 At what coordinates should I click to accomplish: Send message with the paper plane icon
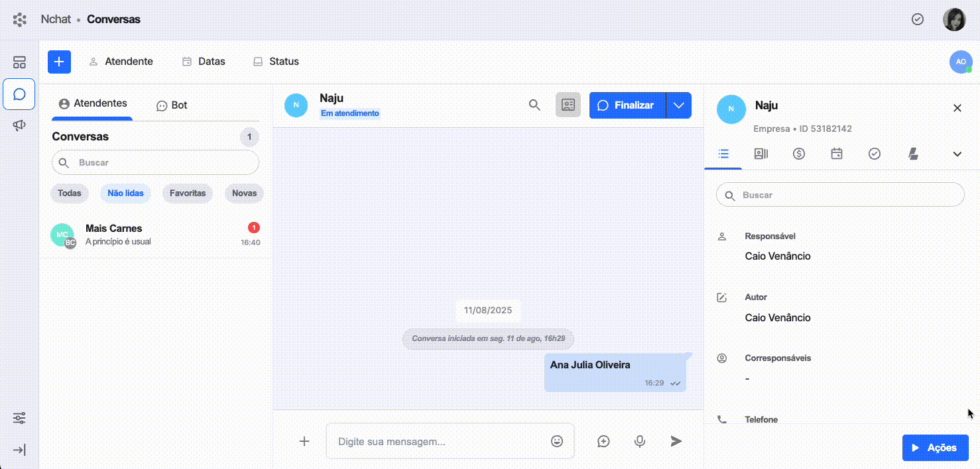(x=676, y=441)
